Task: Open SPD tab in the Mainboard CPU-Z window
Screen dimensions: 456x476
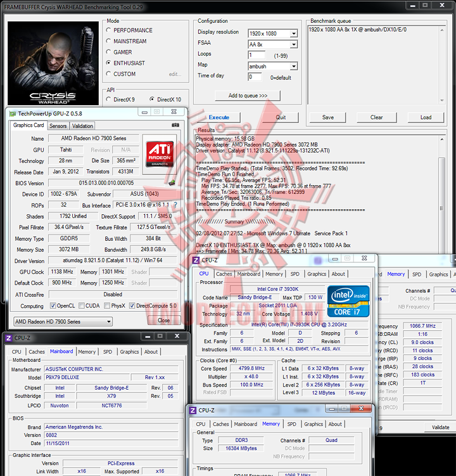Action: pyautogui.click(x=108, y=352)
